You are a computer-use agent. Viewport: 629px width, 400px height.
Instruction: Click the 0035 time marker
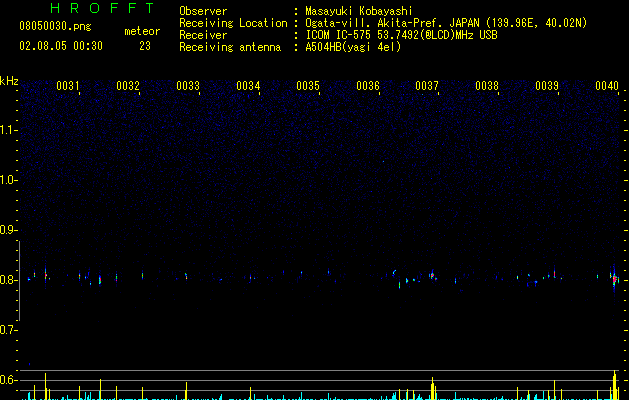308,86
